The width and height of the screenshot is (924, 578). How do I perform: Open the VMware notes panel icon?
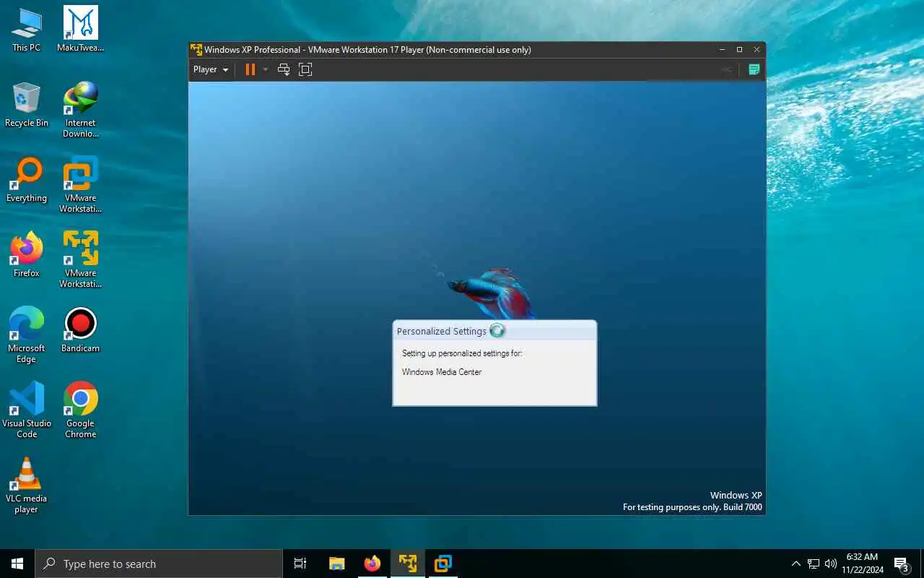pos(754,69)
